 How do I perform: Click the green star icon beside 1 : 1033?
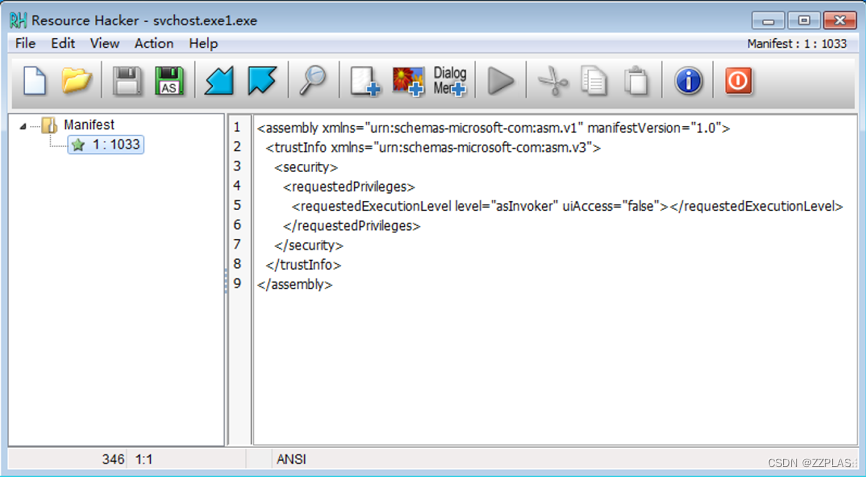click(x=78, y=145)
